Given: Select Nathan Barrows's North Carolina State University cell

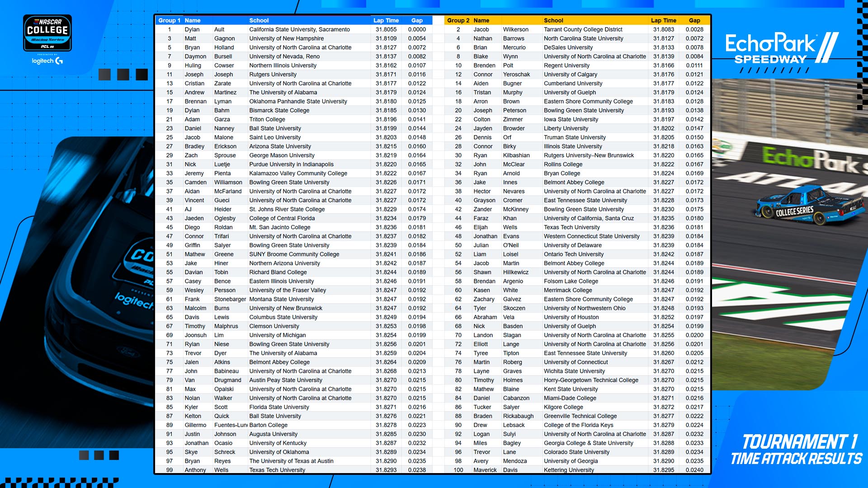Looking at the screenshot, I should pyautogui.click(x=583, y=38).
